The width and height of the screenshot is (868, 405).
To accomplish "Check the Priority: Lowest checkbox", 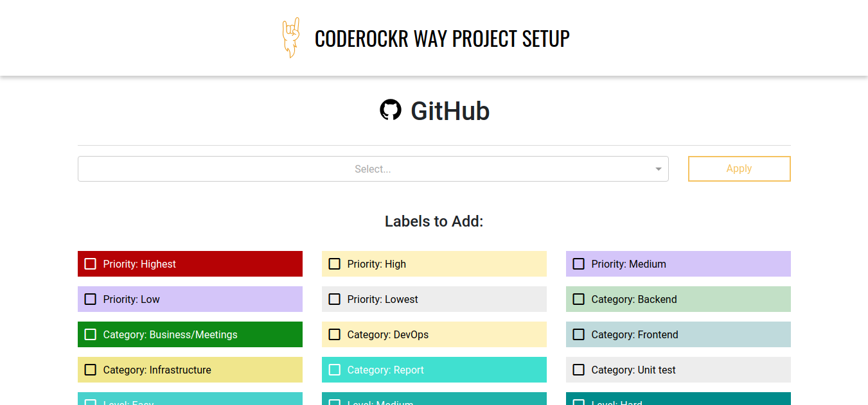I will (335, 299).
